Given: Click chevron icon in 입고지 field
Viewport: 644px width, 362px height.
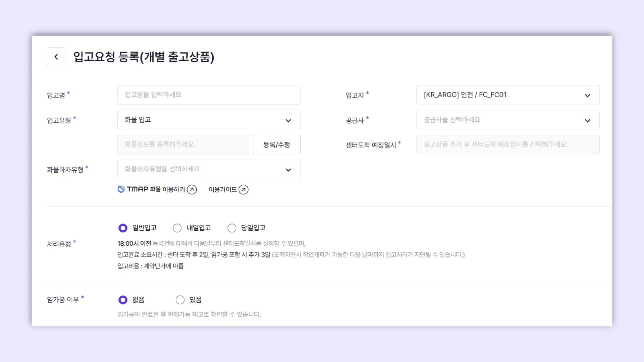Looking at the screenshot, I should tap(587, 96).
